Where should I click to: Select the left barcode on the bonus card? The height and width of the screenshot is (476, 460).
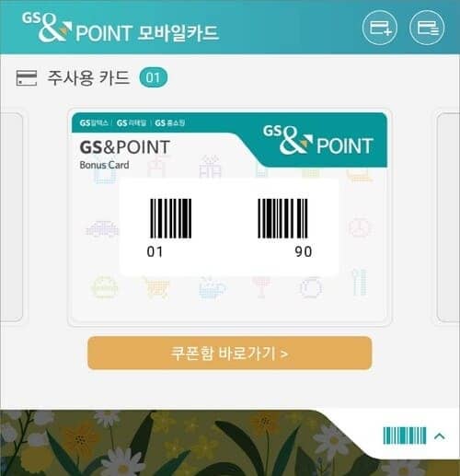tap(170, 218)
